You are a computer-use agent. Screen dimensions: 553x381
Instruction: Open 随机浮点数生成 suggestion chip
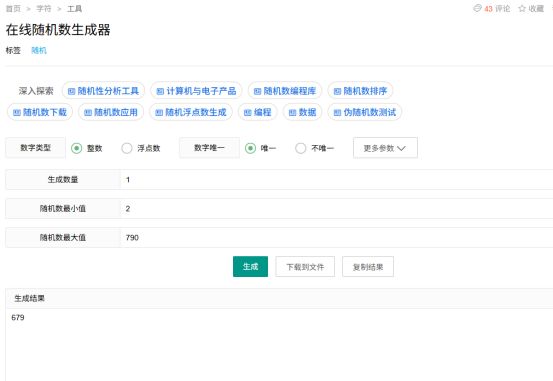click(x=191, y=112)
